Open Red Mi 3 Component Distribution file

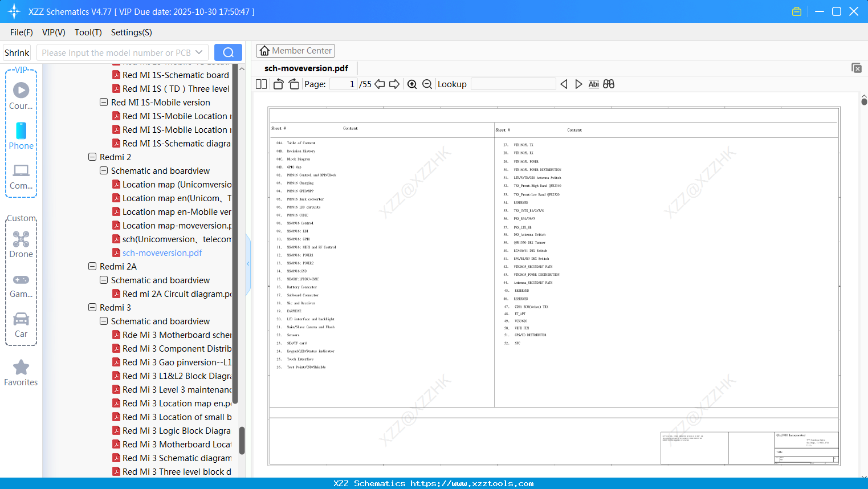tap(172, 349)
